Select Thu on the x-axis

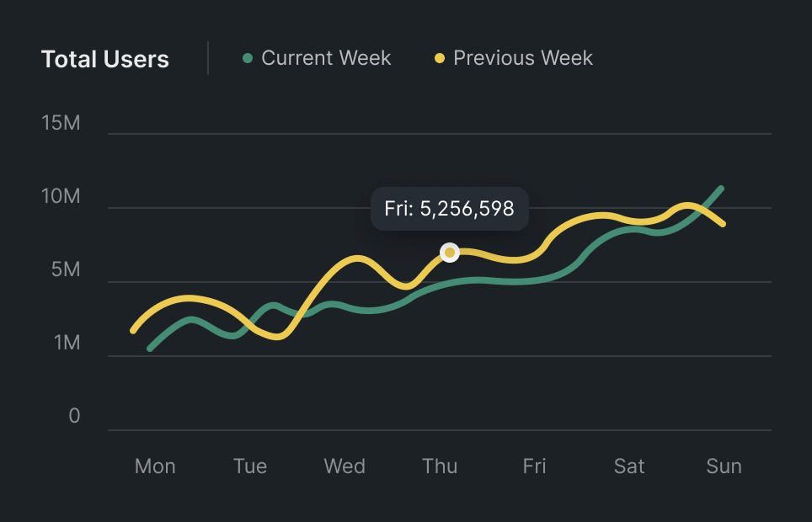pos(440,466)
